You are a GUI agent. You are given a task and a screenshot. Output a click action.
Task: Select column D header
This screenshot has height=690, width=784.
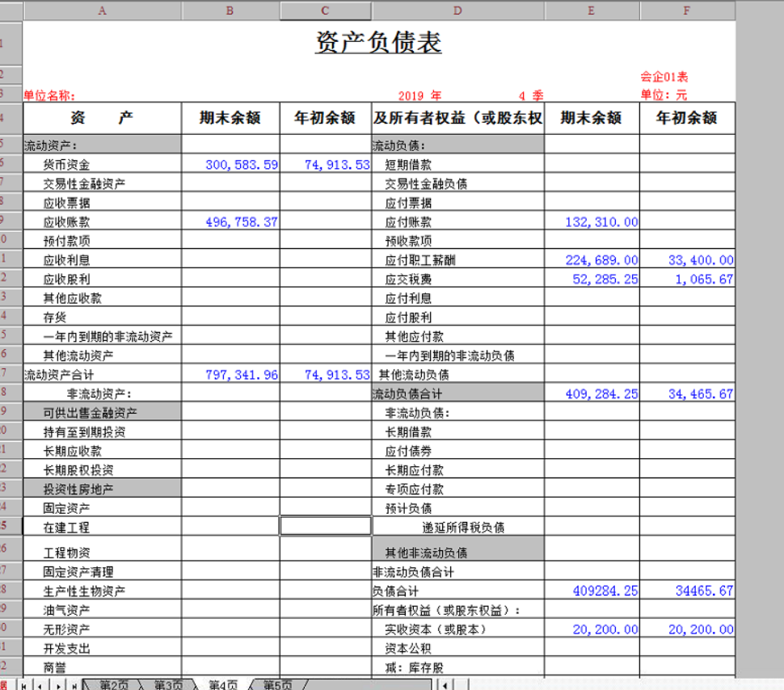(x=457, y=11)
